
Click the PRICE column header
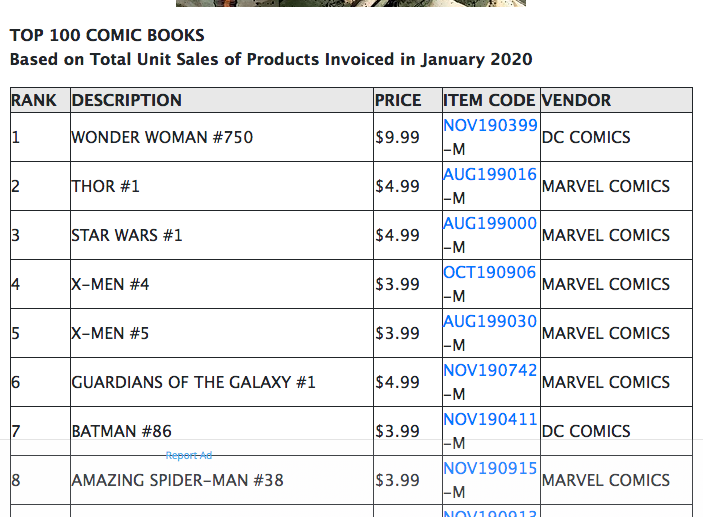398,100
